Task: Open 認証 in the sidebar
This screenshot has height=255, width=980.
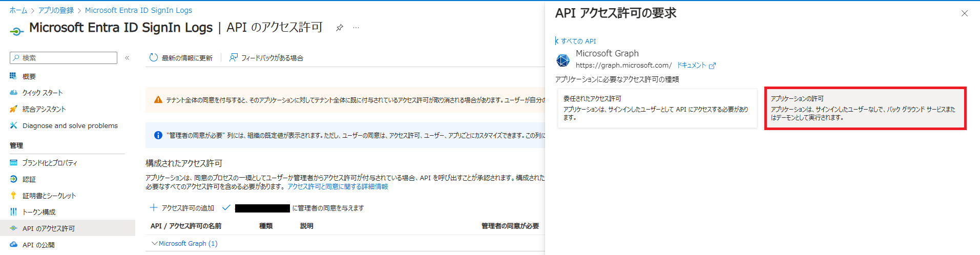Action: point(29,179)
